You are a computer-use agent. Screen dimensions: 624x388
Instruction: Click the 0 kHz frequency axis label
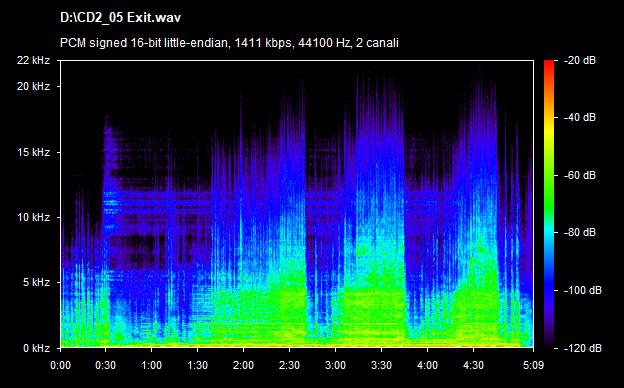36,348
